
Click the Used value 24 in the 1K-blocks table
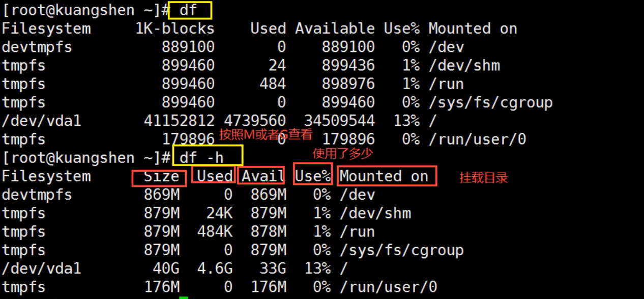point(277,65)
